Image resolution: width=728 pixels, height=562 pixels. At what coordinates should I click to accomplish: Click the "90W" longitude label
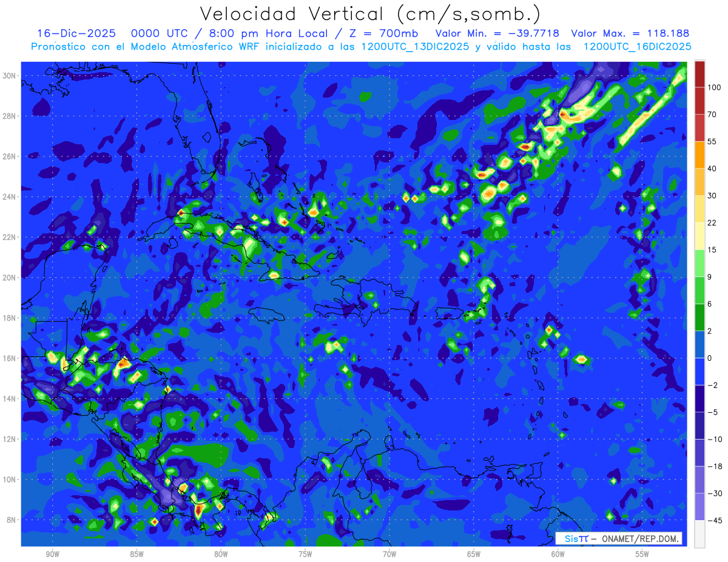tap(52, 555)
